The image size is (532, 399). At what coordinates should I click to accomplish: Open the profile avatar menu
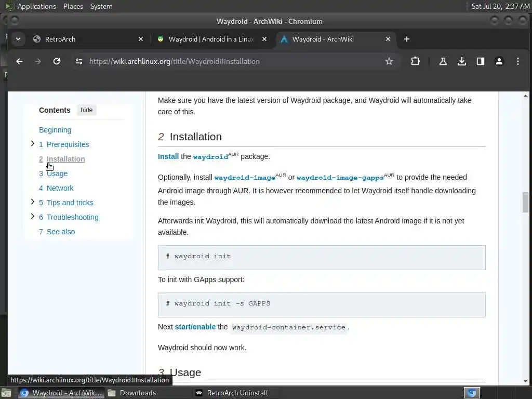click(x=499, y=61)
